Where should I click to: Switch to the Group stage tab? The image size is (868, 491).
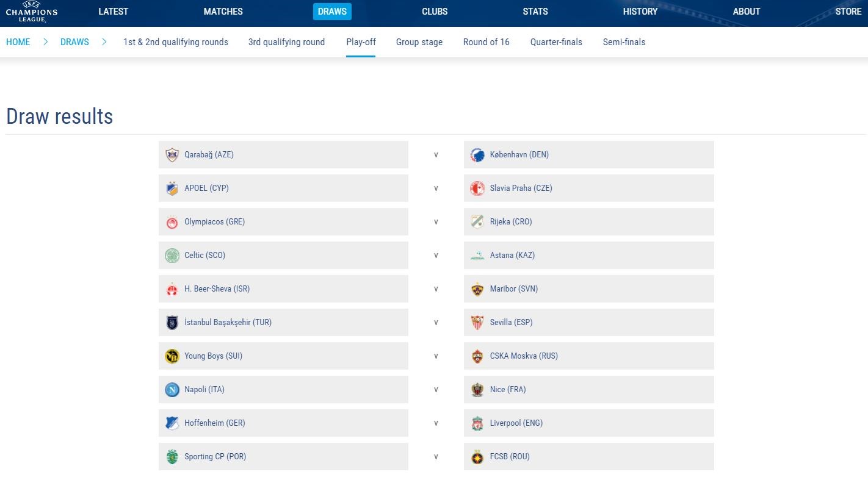(419, 42)
